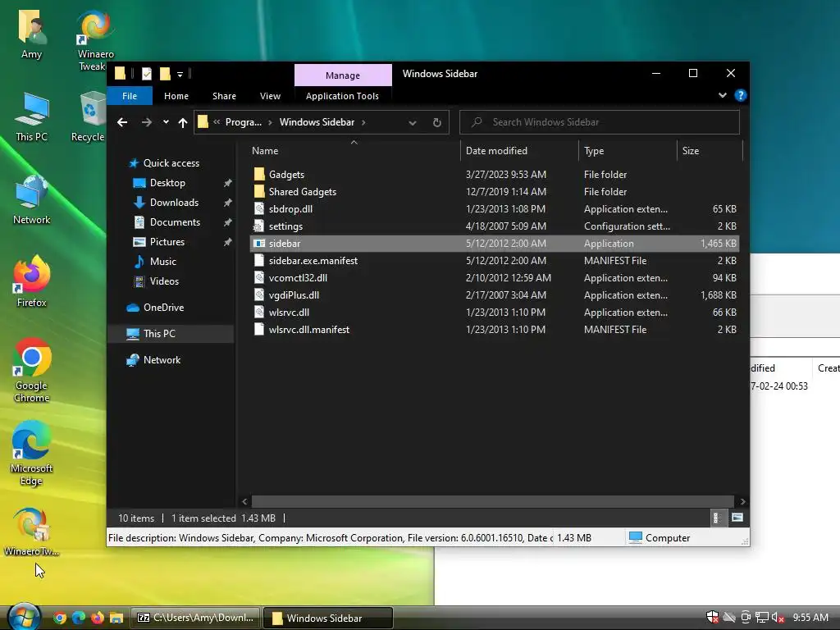Switch to Large icons view layout icon
Image resolution: width=840 pixels, height=630 pixels.
click(737, 518)
